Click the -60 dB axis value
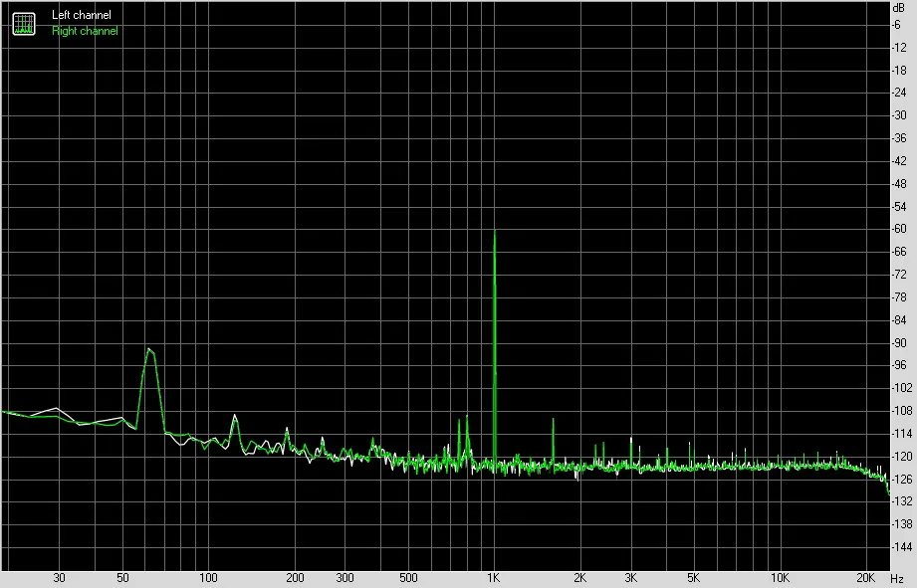The width and height of the screenshot is (917, 588). (899, 229)
